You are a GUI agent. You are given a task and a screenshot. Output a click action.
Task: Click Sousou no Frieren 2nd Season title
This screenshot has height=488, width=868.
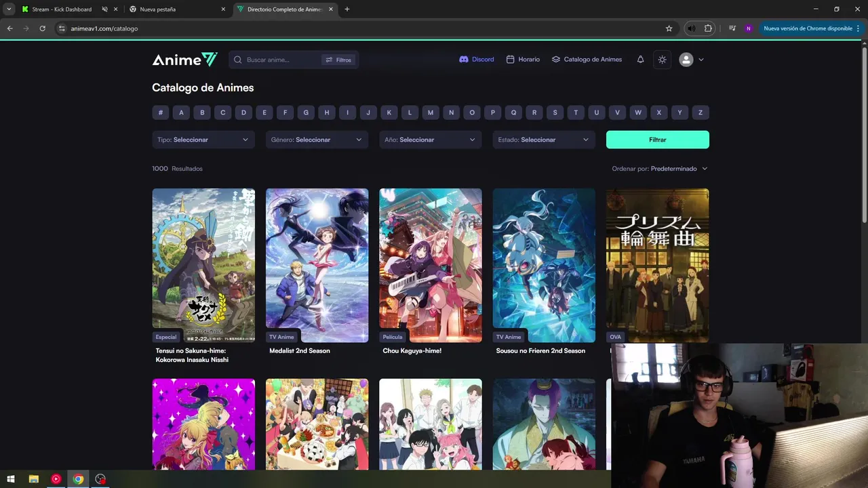(x=540, y=351)
